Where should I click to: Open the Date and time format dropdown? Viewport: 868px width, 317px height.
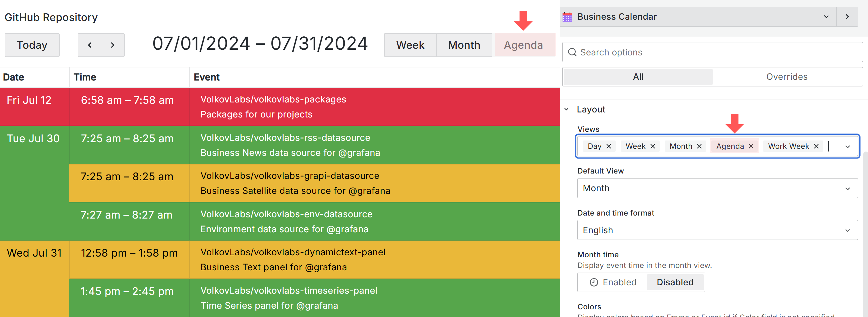pyautogui.click(x=717, y=230)
